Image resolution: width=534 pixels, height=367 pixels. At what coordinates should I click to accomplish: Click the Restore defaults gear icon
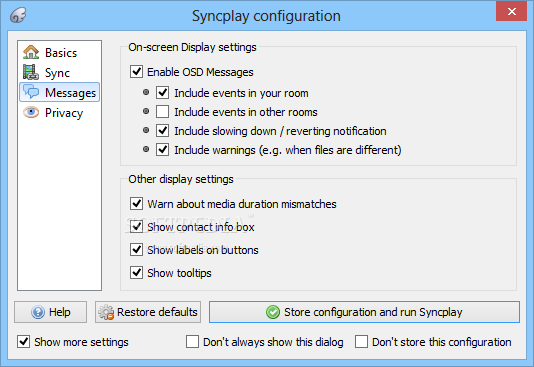tap(106, 312)
